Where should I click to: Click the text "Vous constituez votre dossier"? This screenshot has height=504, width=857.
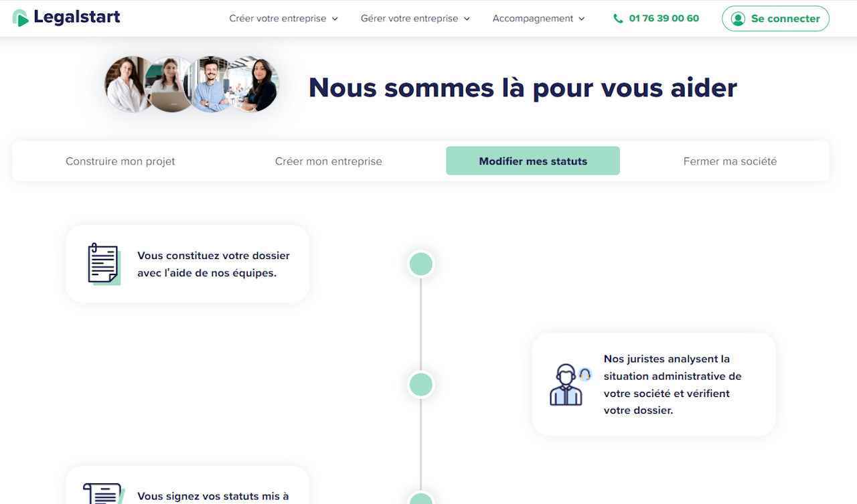(x=214, y=256)
